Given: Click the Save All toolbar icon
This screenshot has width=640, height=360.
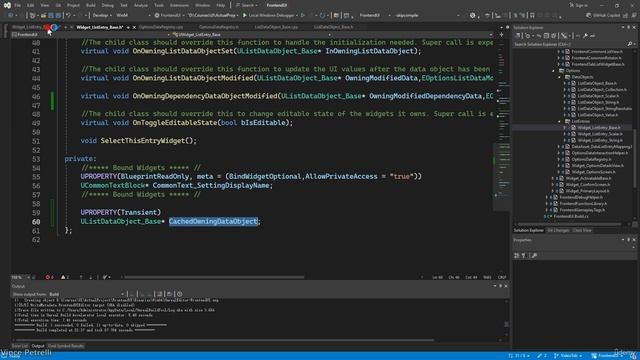Looking at the screenshot, I should point(58,16).
